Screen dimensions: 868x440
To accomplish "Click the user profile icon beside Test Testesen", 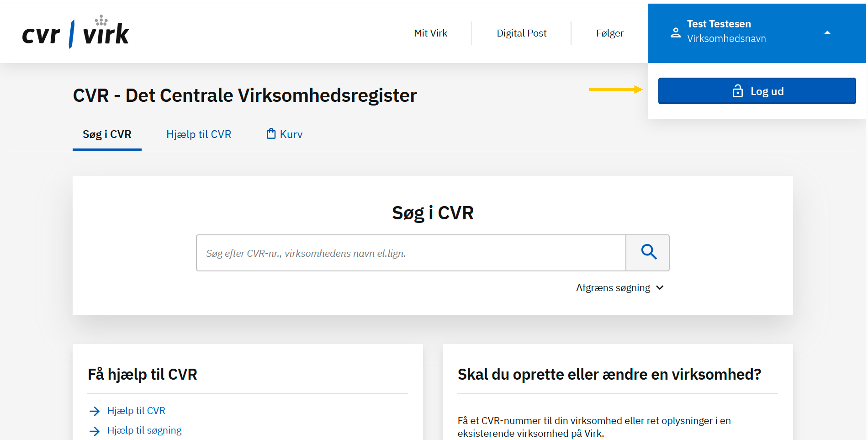I will [676, 33].
